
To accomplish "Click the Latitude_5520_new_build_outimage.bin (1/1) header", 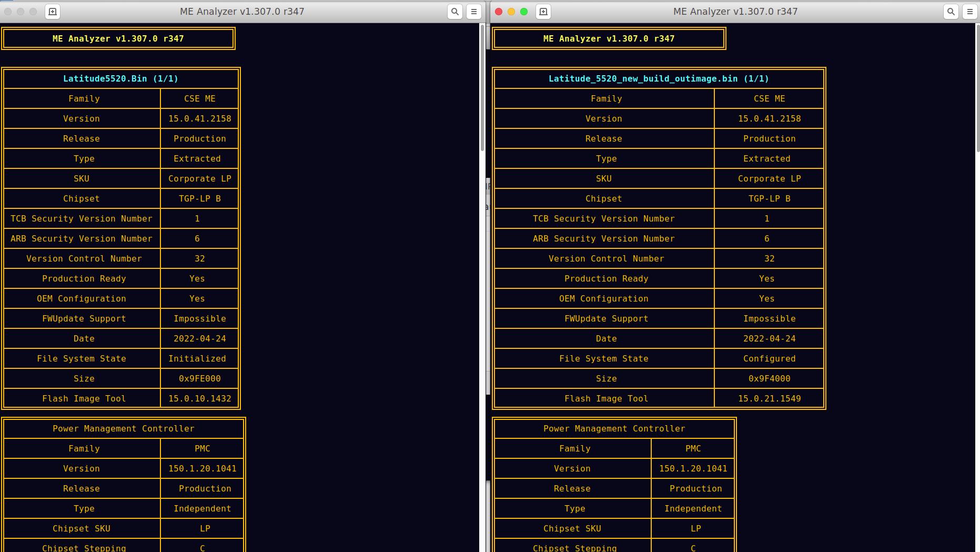I will tap(659, 78).
